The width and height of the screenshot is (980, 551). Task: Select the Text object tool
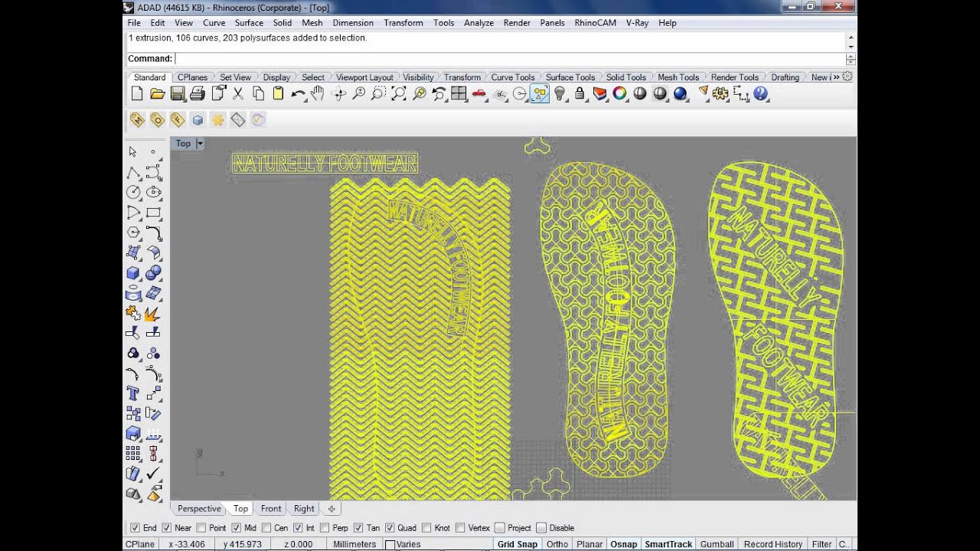point(133,393)
